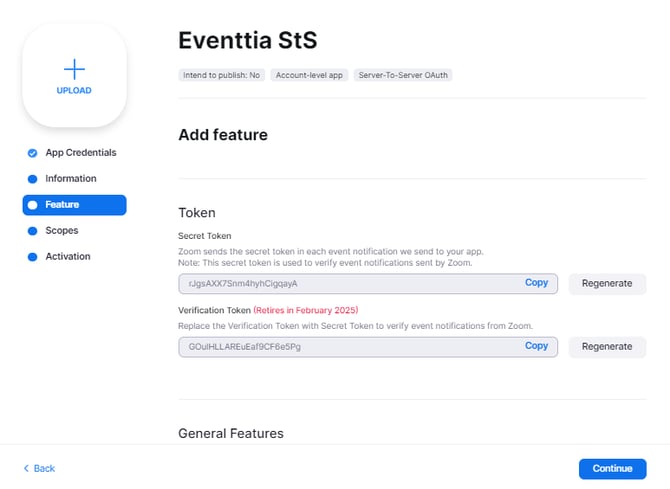Click the Account-level app tag
The height and width of the screenshot is (489, 670).
click(310, 75)
